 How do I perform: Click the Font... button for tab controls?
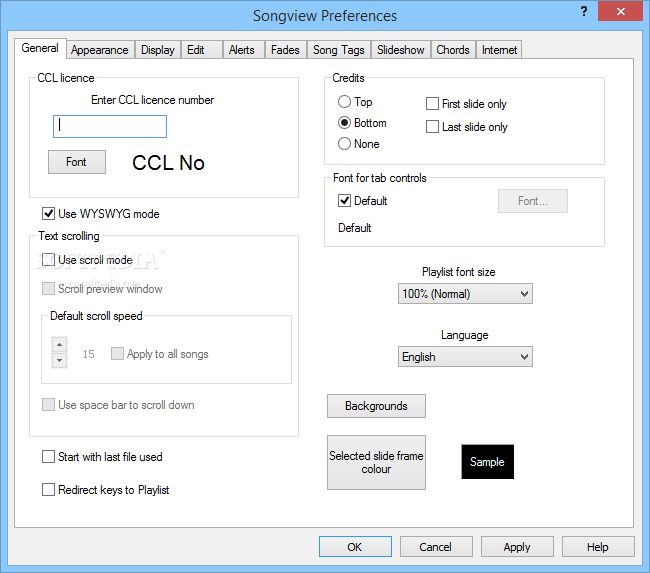coord(533,201)
